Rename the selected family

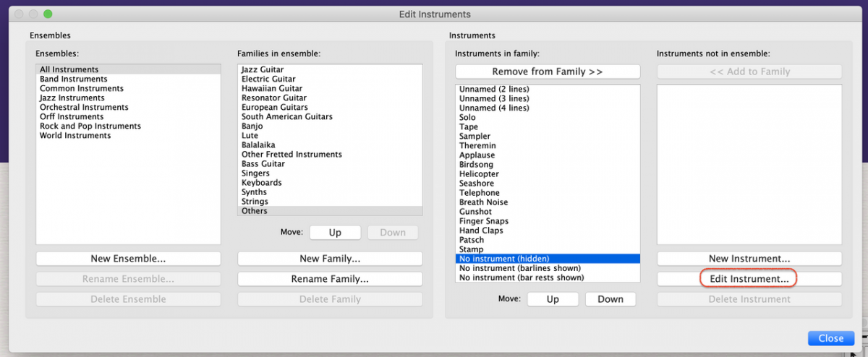click(x=330, y=279)
